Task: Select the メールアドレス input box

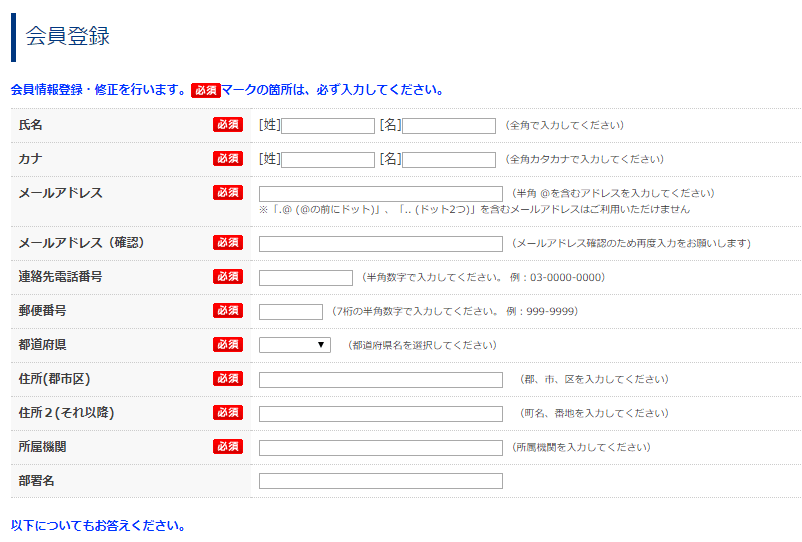Action: pos(380,194)
